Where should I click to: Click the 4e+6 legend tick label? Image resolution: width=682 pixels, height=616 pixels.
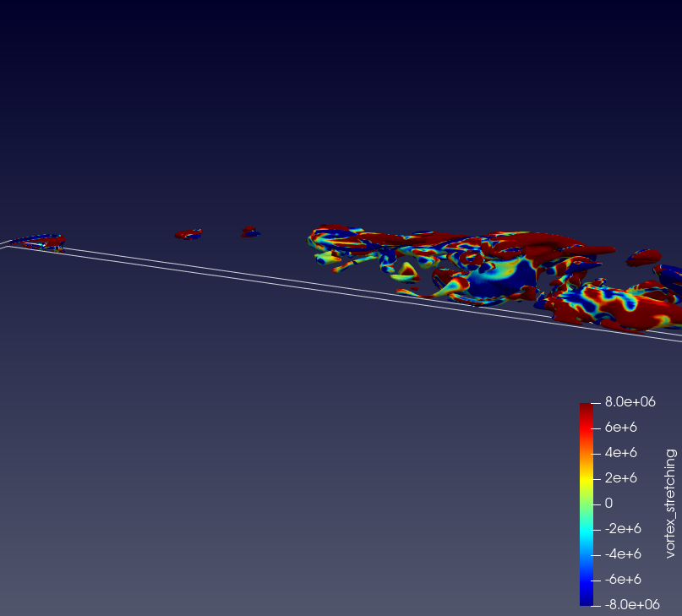[x=620, y=453]
